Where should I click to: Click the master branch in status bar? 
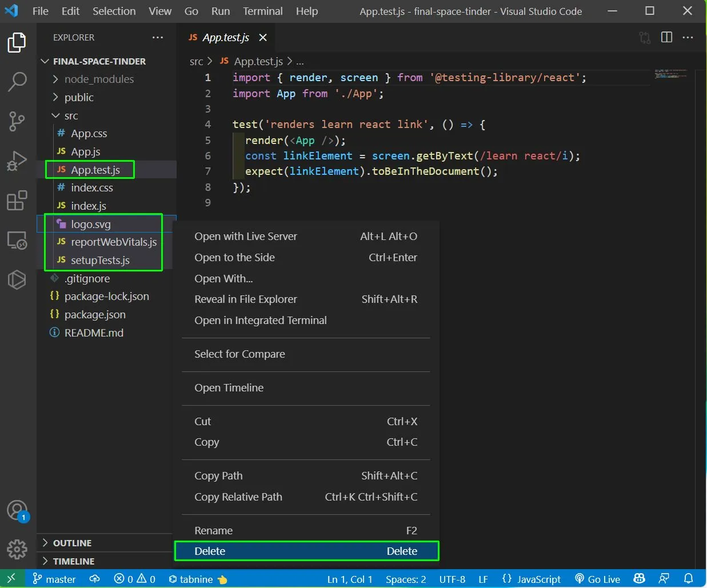point(54,579)
